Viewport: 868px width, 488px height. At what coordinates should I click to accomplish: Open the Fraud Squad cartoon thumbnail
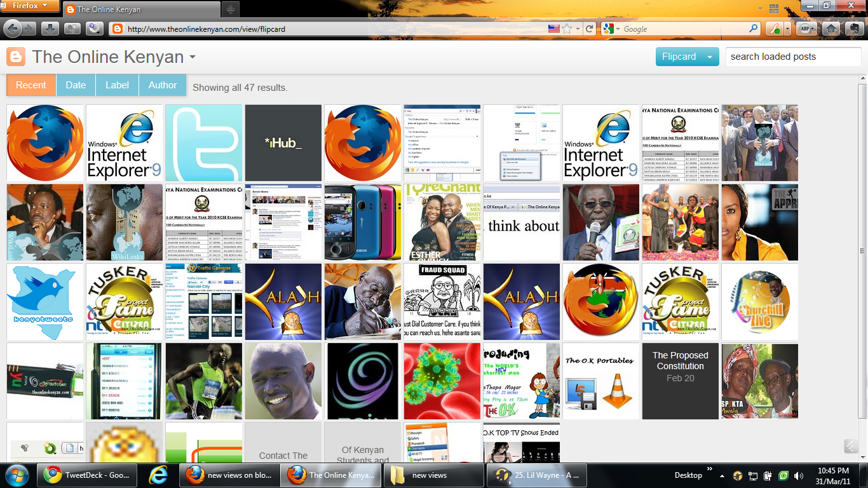point(442,302)
